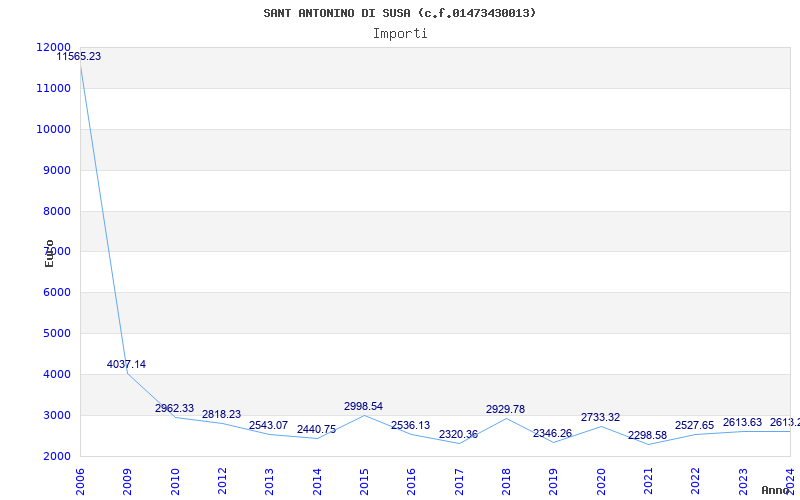Select the 2929.78 data label

point(505,409)
